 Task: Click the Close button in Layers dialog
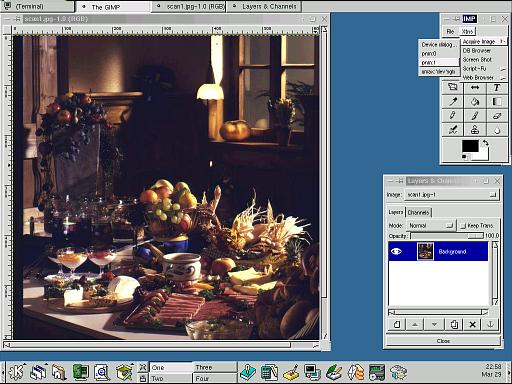pyautogui.click(x=443, y=341)
